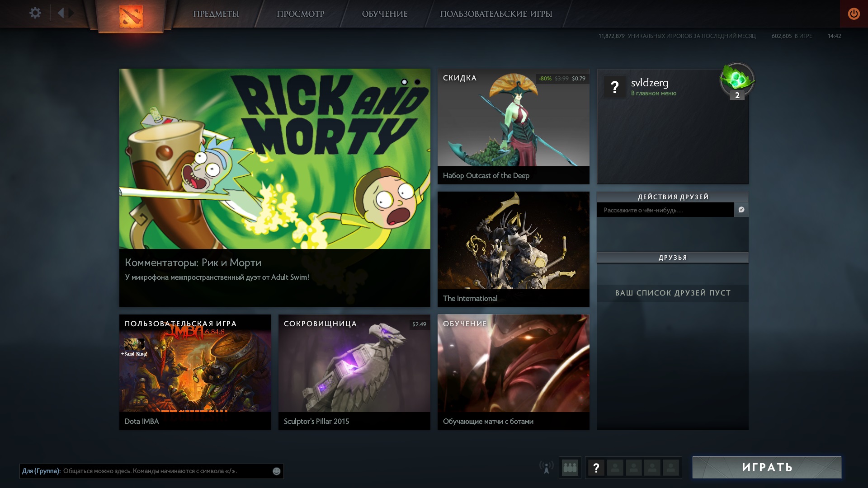Open the svldzerg profile name
This screenshot has width=868, height=488.
650,83
